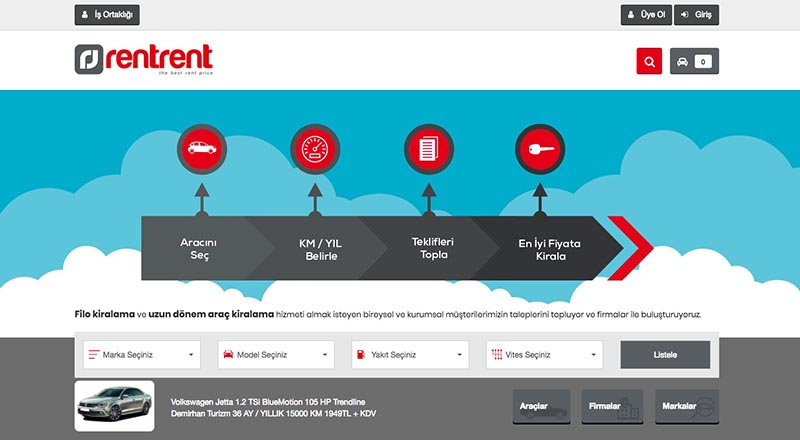The width and height of the screenshot is (800, 440).
Task: Click the documents circle icon
Action: tap(428, 149)
